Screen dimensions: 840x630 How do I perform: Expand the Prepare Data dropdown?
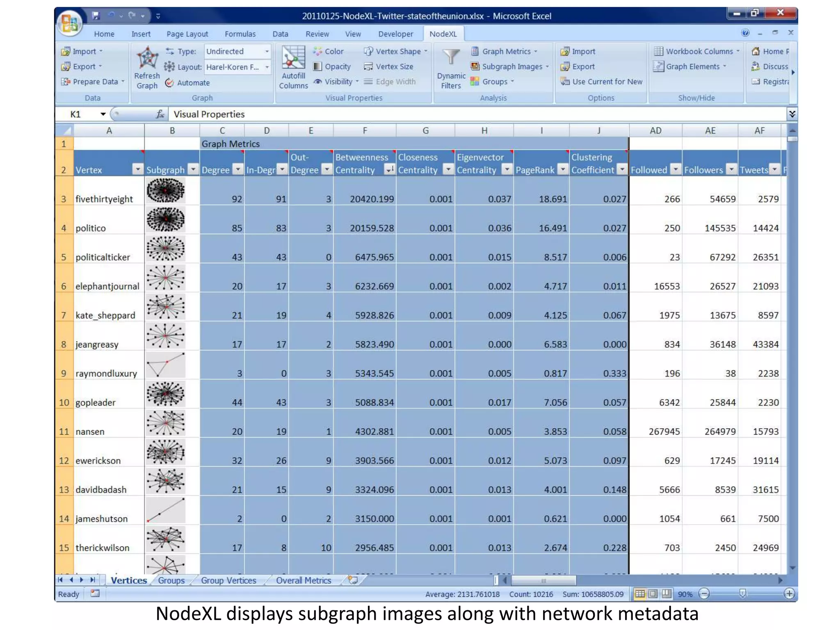tap(123, 82)
